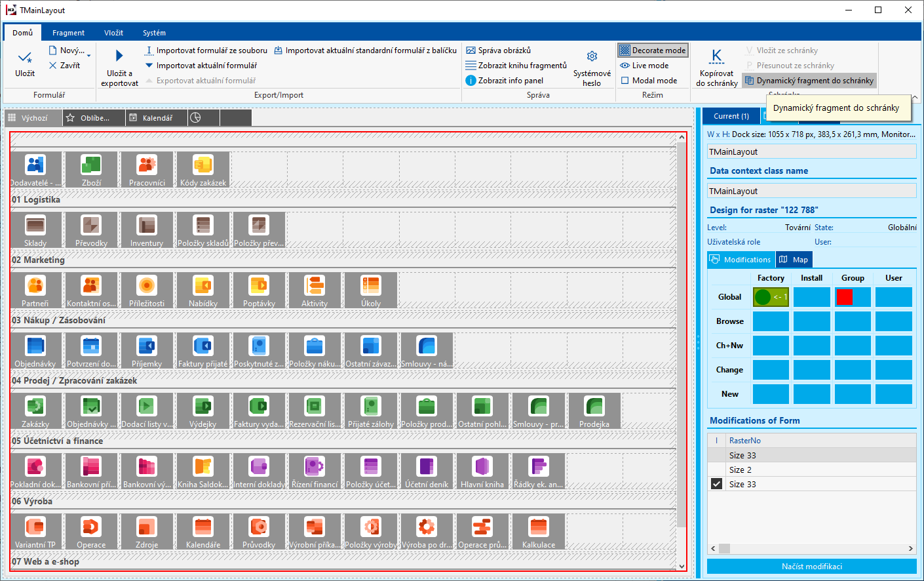Open the Výdejky tile
The width and height of the screenshot is (924, 581).
point(203,411)
